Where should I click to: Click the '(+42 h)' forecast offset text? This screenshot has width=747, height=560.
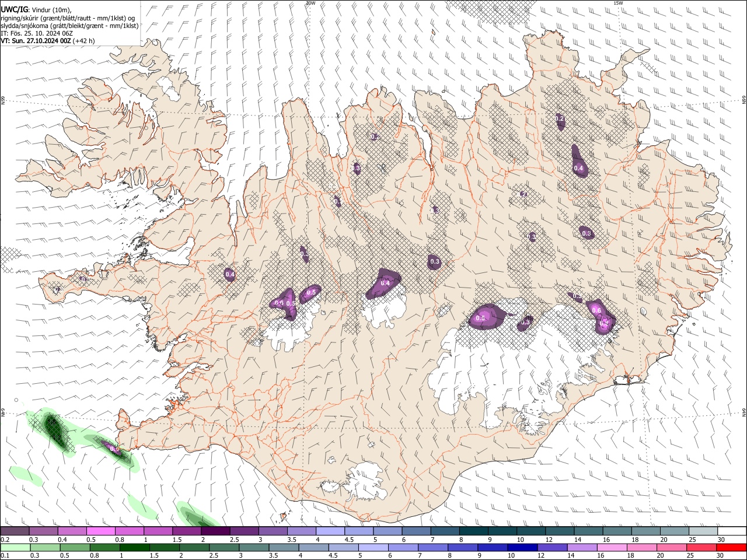(x=84, y=41)
